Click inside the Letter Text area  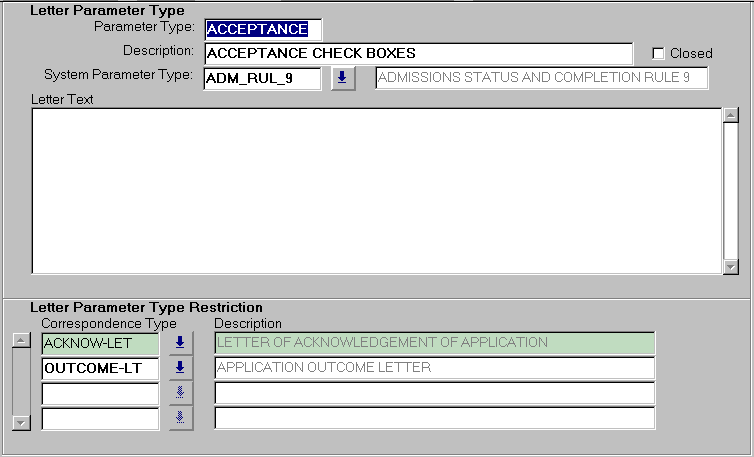pos(376,190)
